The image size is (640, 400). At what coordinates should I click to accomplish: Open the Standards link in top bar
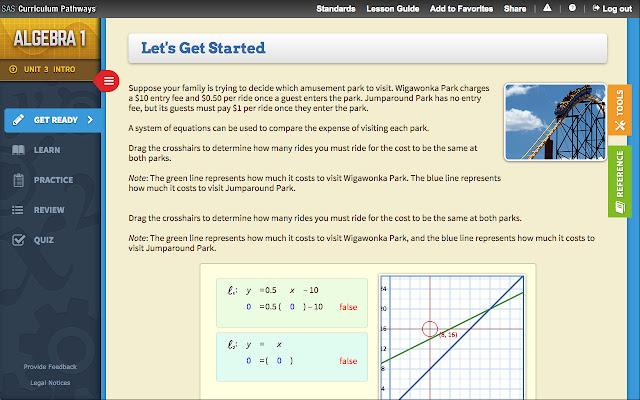click(x=336, y=9)
